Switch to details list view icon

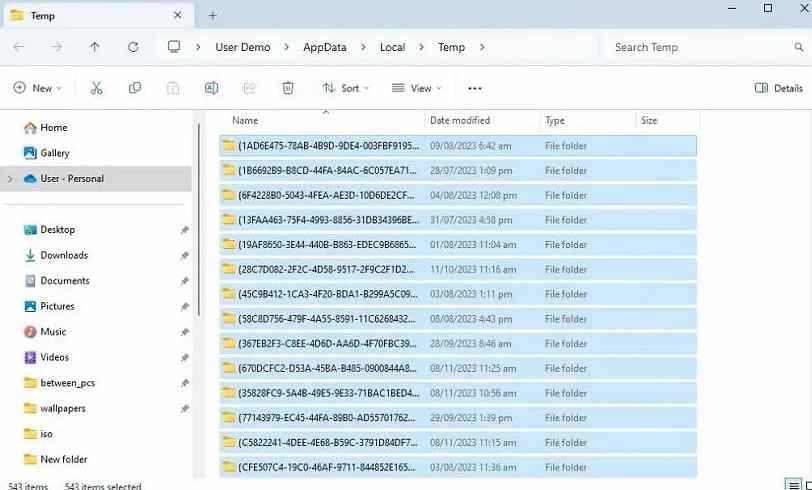coord(793,485)
